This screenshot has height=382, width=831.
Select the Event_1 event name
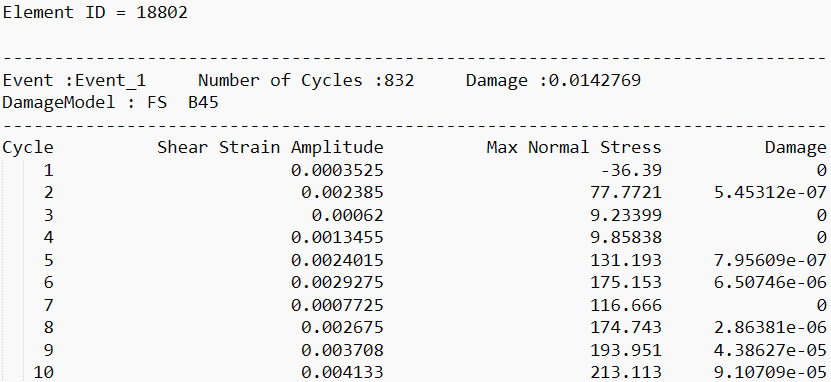[110, 81]
